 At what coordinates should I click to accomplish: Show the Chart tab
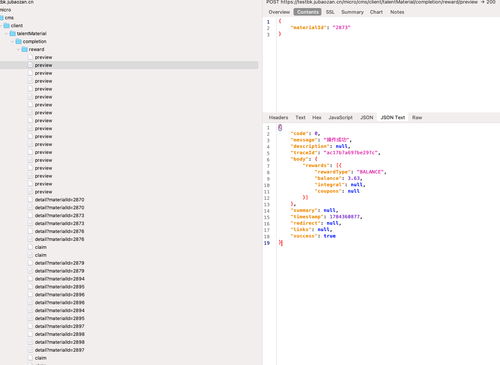click(x=376, y=12)
